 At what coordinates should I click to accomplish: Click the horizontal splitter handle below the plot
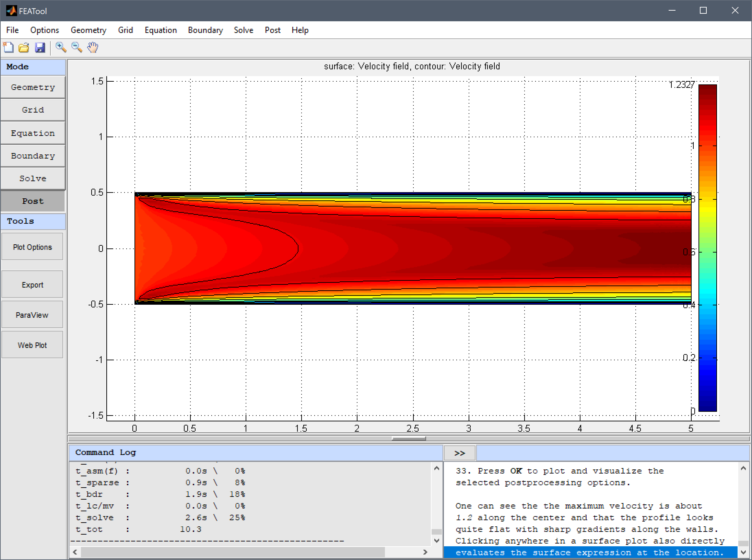click(x=409, y=439)
